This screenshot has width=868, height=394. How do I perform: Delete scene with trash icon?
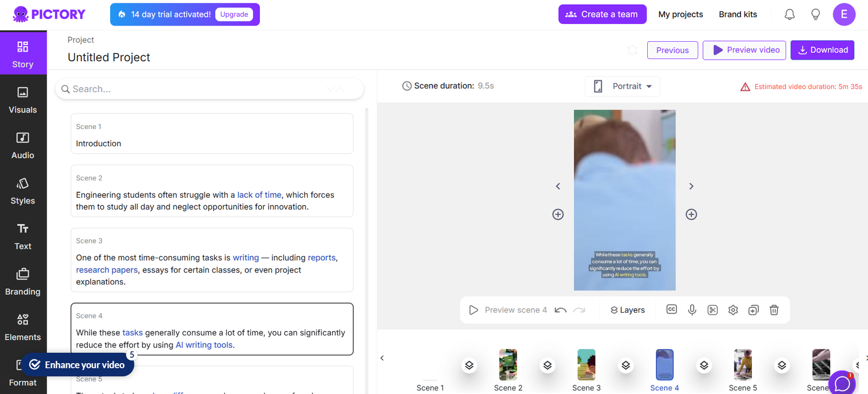(774, 310)
